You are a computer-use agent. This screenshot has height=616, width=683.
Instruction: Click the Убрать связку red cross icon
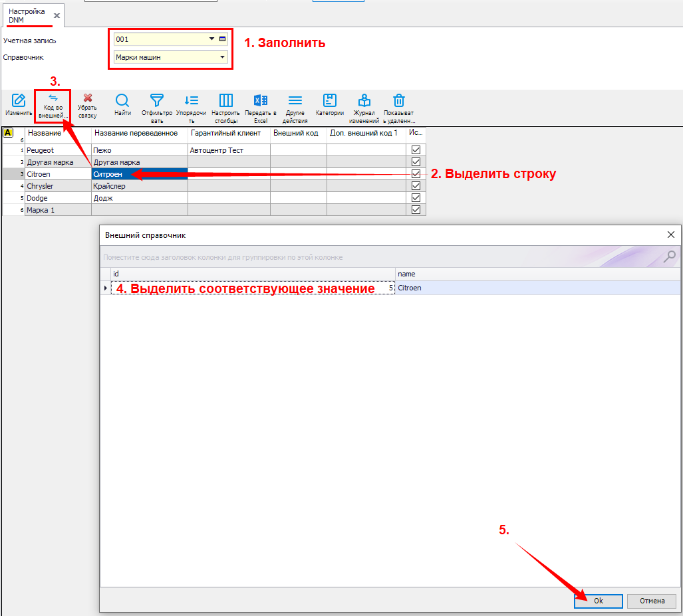tap(87, 98)
